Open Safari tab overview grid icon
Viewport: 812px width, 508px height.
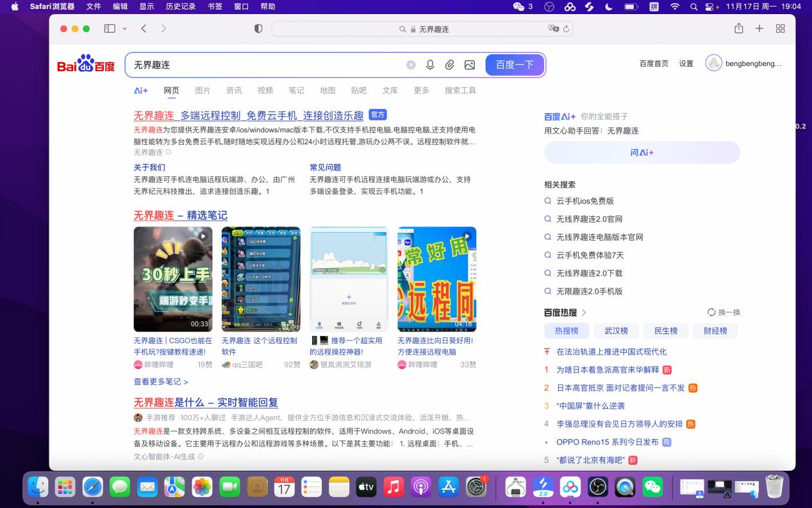781,28
